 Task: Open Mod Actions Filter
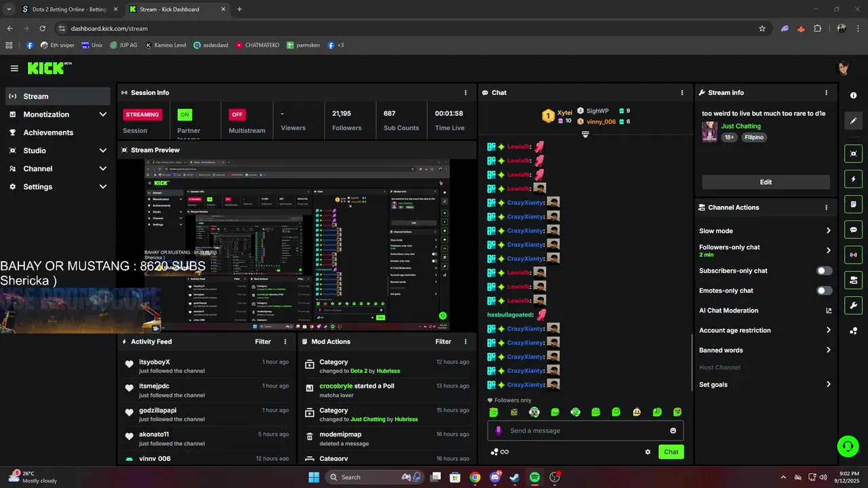pyautogui.click(x=443, y=342)
